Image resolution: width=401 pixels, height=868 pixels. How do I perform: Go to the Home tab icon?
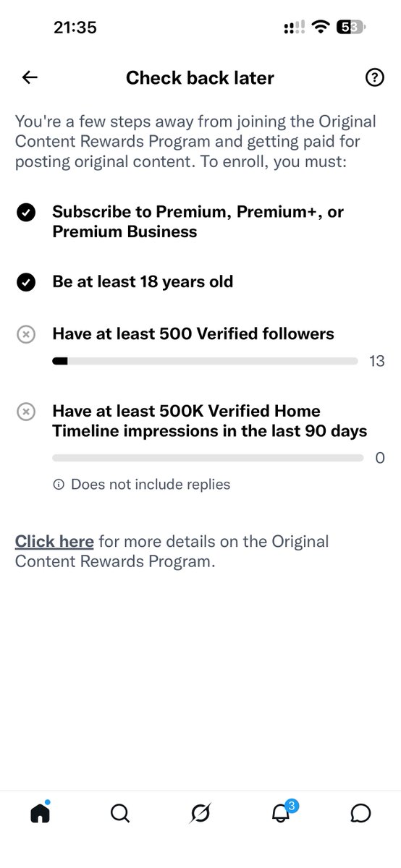pos(40,813)
